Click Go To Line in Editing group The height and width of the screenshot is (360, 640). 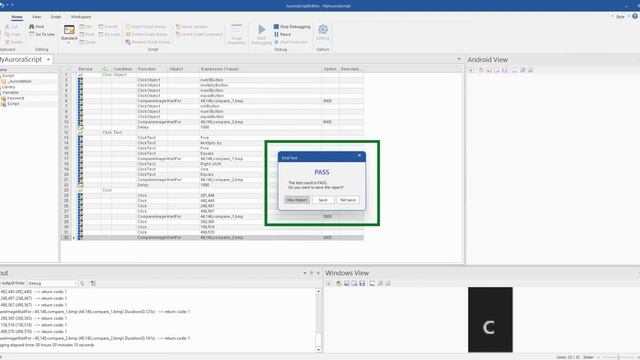[42, 34]
